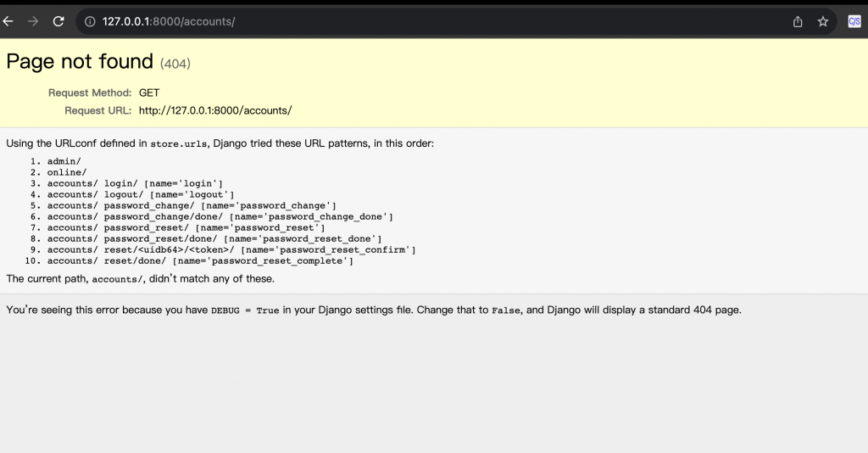
Task: Open the C/S extension icon
Action: pyautogui.click(x=854, y=22)
